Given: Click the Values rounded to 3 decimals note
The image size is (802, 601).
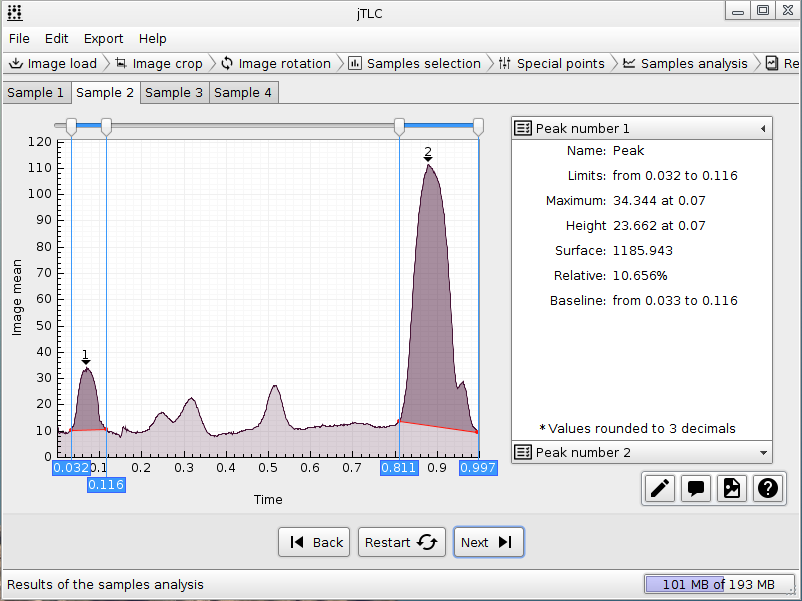Looking at the screenshot, I should pyautogui.click(x=638, y=429).
